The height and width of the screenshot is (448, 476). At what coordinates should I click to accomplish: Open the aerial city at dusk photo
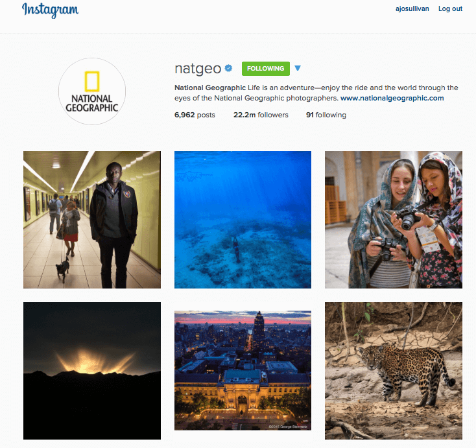(243, 370)
